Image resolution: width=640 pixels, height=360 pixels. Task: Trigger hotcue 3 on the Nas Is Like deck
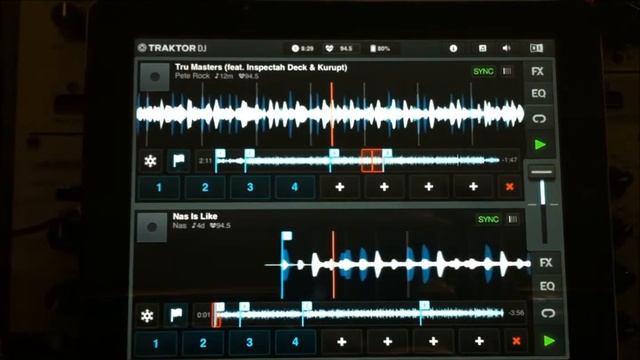[249, 342]
